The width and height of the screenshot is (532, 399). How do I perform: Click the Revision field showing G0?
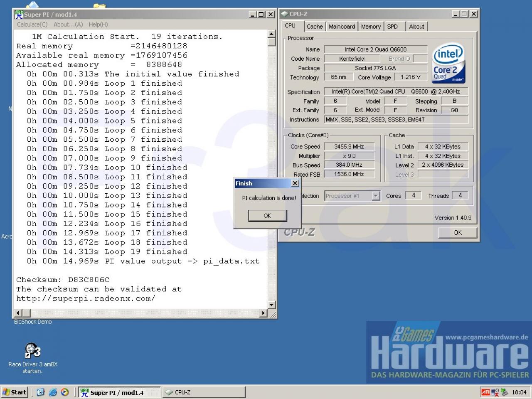point(454,110)
